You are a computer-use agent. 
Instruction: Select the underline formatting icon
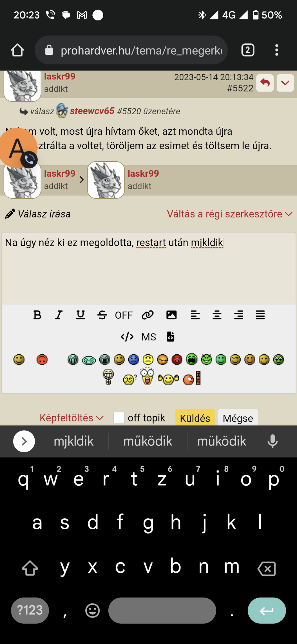[81, 315]
